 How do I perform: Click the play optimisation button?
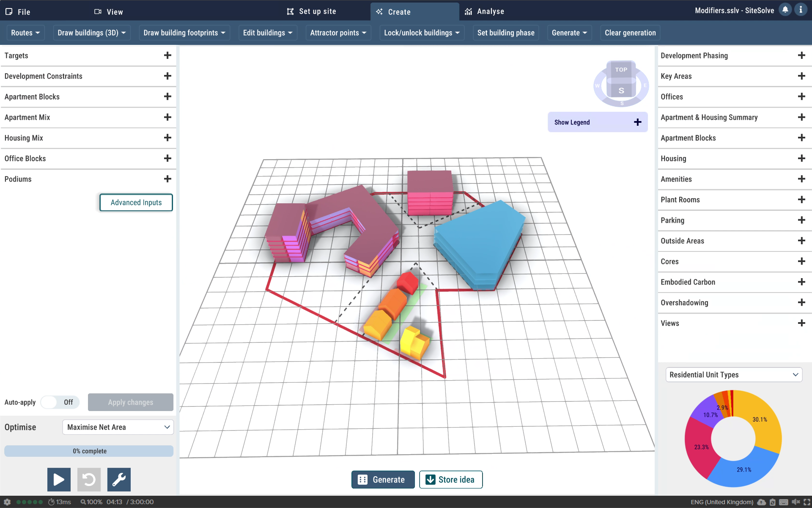click(x=59, y=479)
